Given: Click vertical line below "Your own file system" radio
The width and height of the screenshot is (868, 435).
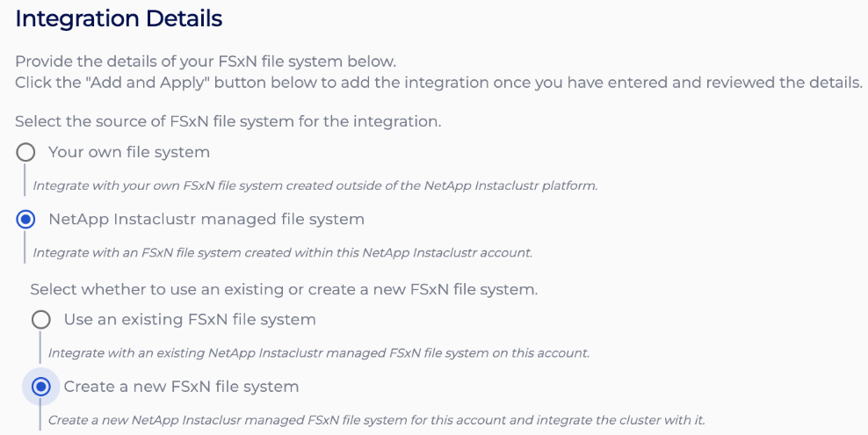Looking at the screenshot, I should (25, 180).
